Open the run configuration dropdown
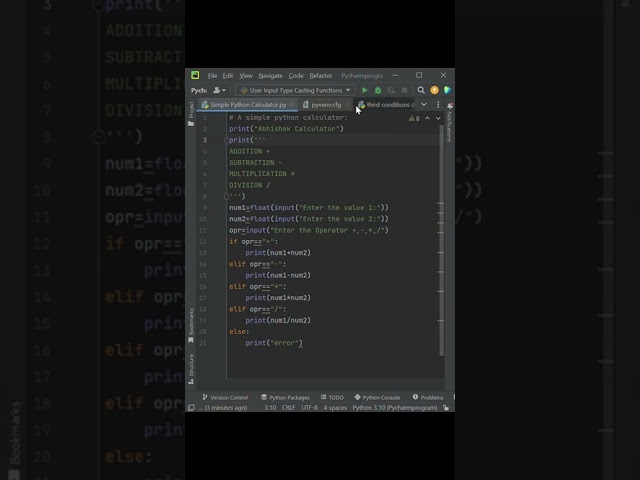This screenshot has width=640, height=480. 295,90
